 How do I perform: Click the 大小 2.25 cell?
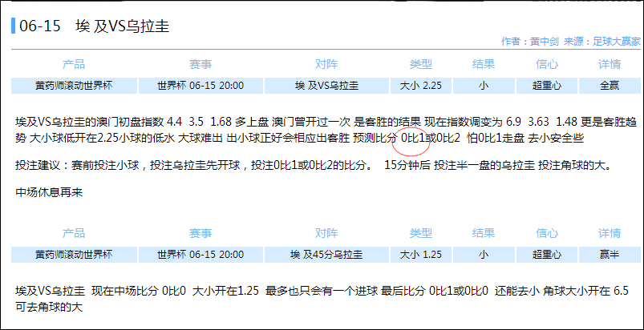(x=421, y=86)
